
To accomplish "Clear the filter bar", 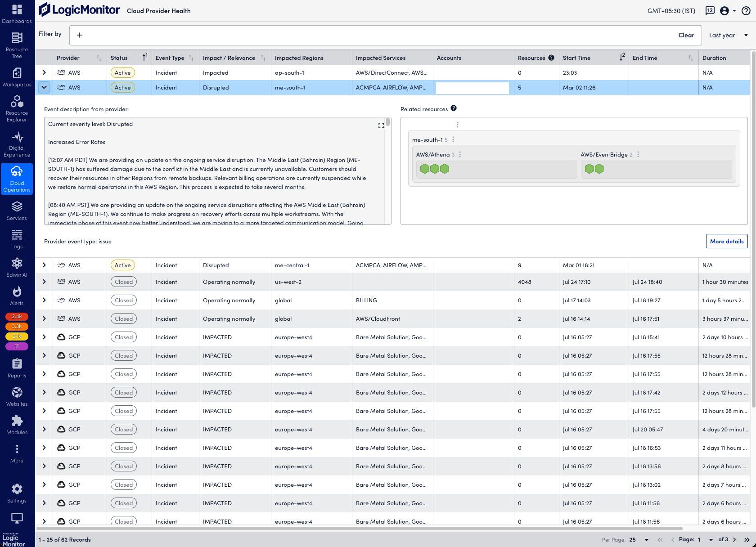I will click(x=686, y=35).
